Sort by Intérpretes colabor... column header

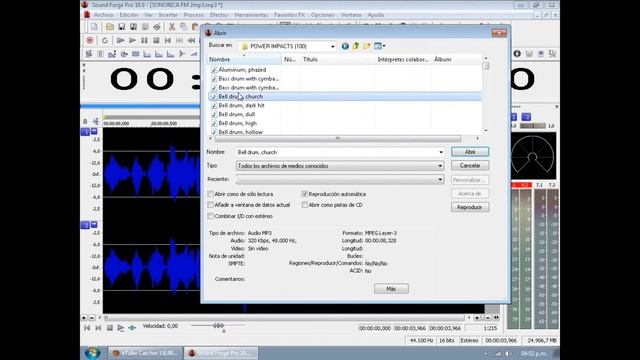[x=403, y=60]
